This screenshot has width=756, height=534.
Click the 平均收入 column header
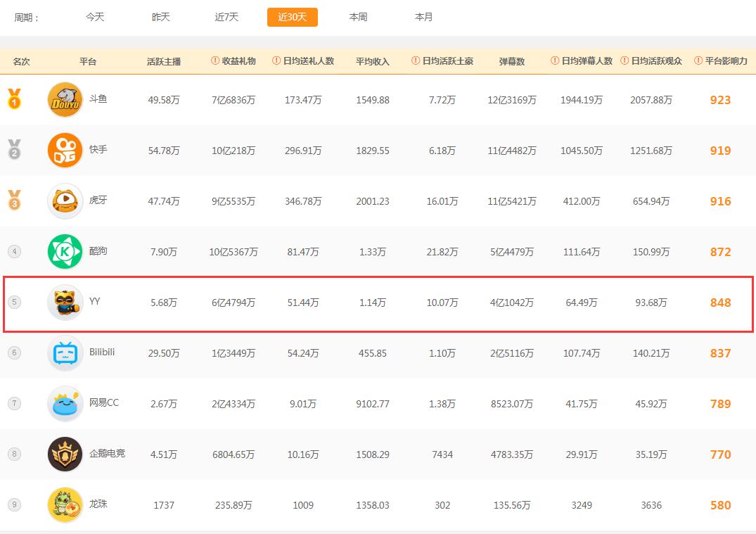tap(373, 61)
